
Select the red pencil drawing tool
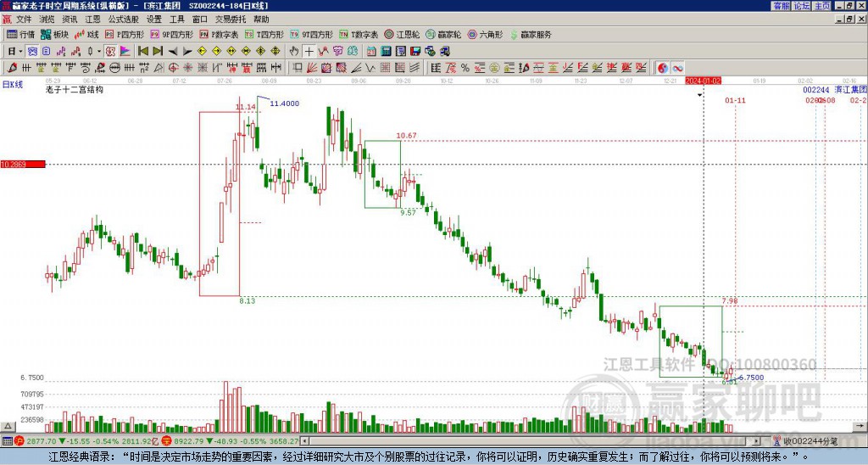tap(12, 68)
